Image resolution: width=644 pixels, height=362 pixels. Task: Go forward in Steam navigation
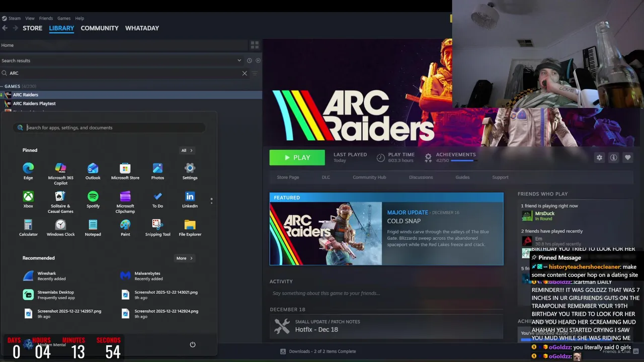coord(16,28)
